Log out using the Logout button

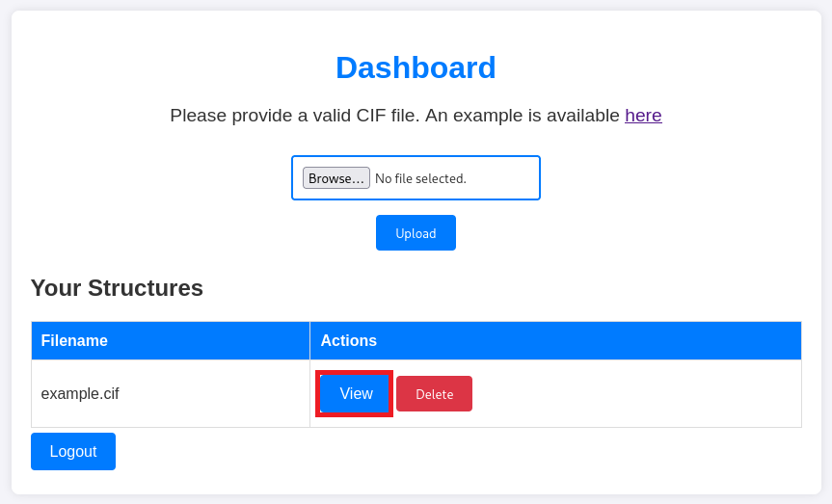coord(73,451)
